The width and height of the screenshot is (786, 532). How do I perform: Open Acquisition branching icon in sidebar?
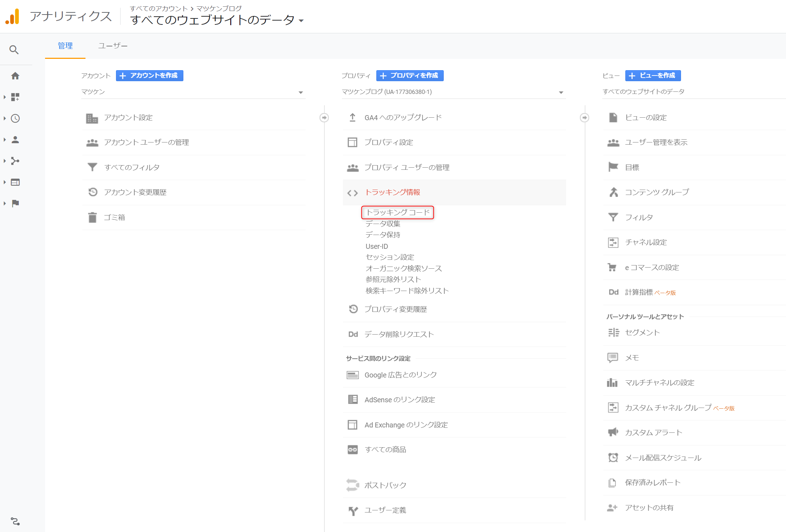click(15, 161)
